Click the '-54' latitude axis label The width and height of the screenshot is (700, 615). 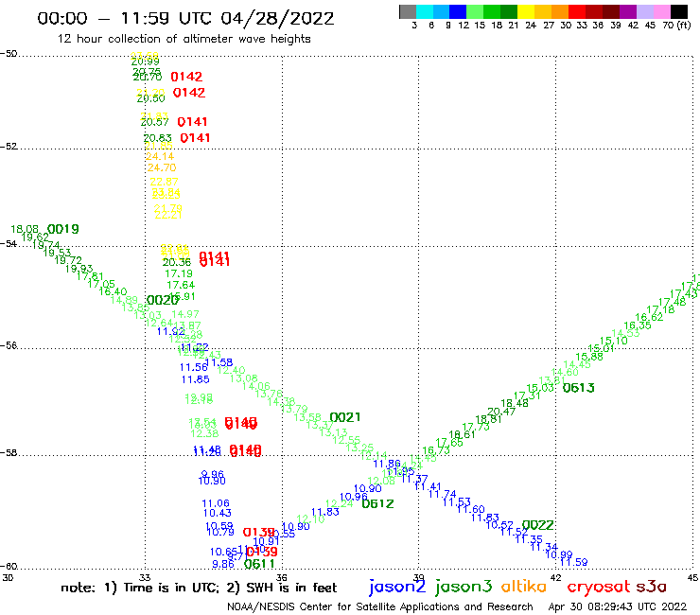[9, 243]
